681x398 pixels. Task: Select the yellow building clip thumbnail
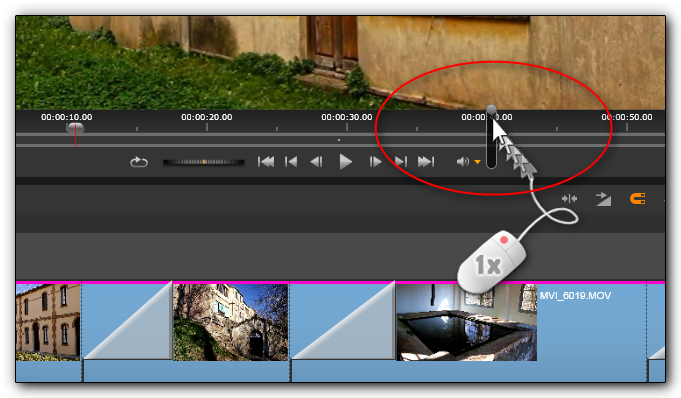click(x=48, y=322)
